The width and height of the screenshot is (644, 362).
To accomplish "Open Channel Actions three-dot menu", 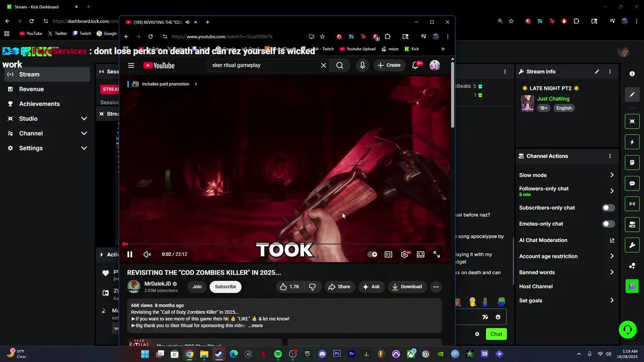I will point(610,156).
